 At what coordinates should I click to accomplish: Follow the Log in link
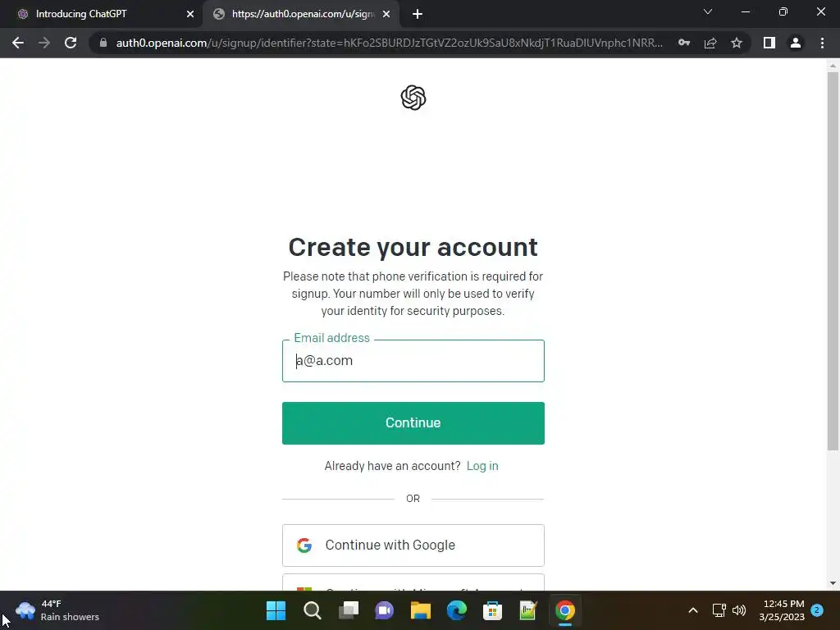point(482,466)
